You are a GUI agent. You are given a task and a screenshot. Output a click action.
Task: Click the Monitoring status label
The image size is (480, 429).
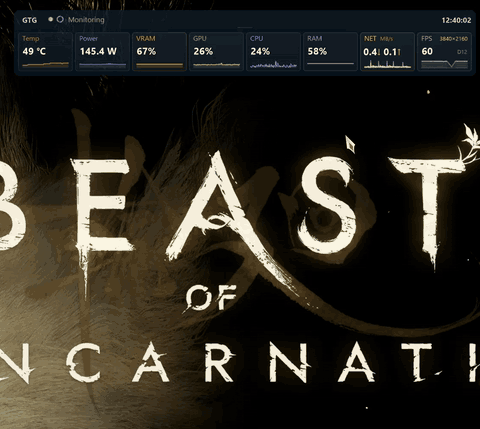pyautogui.click(x=86, y=20)
